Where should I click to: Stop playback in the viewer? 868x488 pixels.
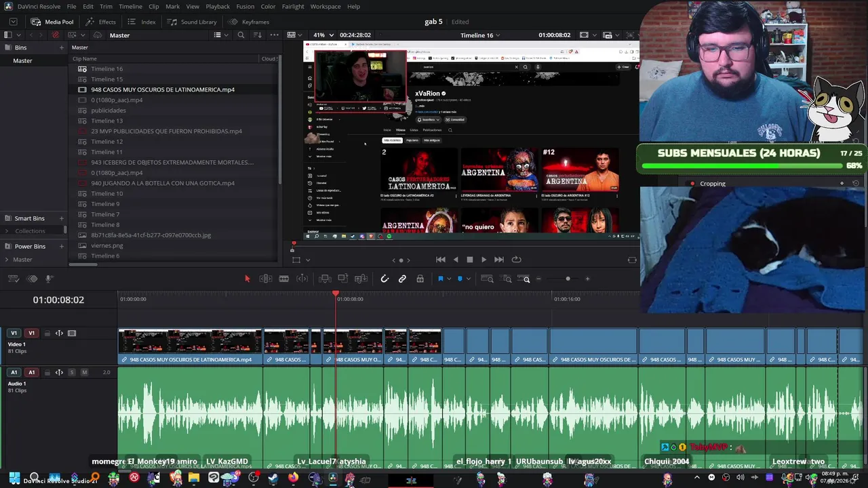pos(469,260)
